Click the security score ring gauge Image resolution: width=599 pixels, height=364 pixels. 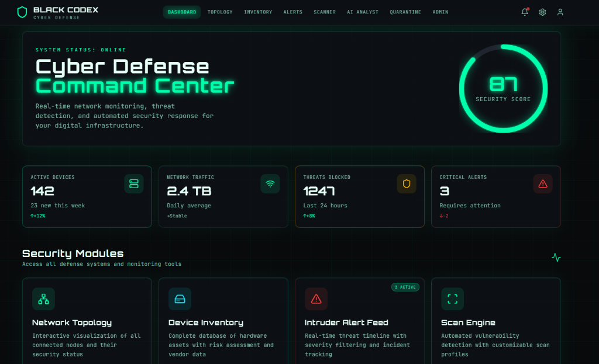[x=504, y=89]
